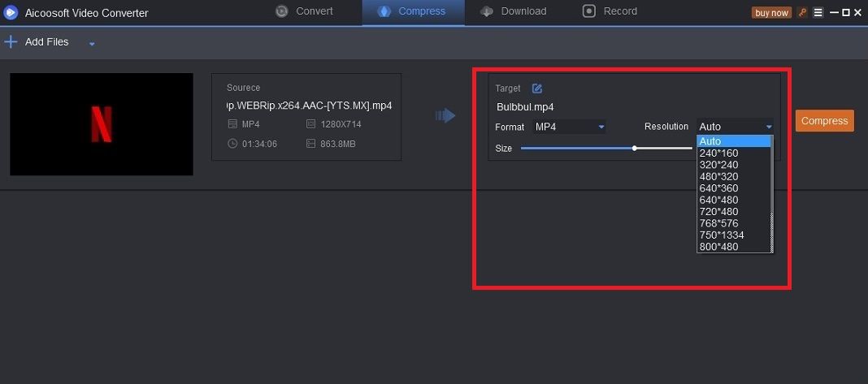Click the plus icon beside Add Files
868x384 pixels.
11,41
